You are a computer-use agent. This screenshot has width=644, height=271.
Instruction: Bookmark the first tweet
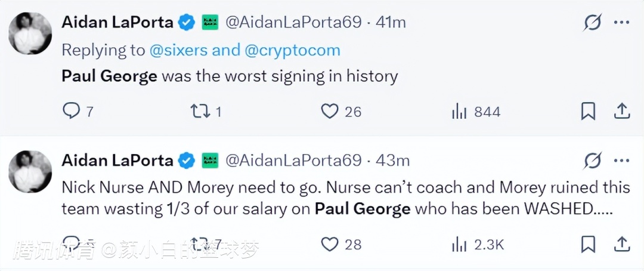tap(588, 111)
